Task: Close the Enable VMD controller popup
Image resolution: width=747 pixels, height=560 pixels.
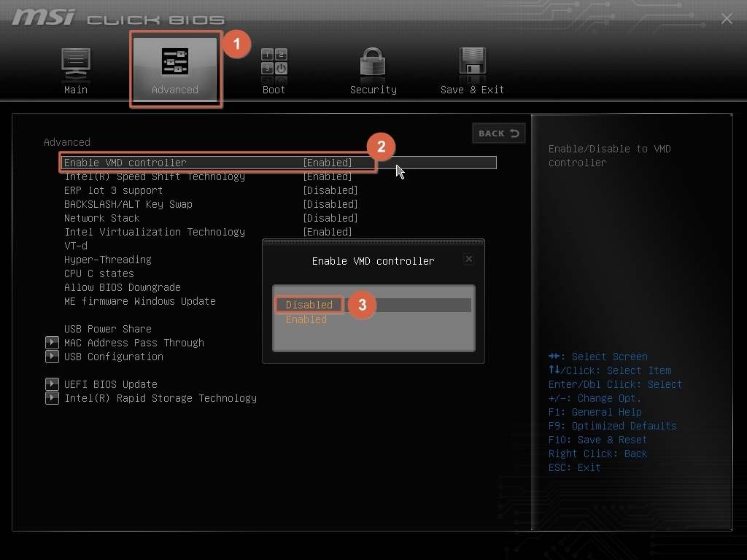Action: click(x=469, y=258)
